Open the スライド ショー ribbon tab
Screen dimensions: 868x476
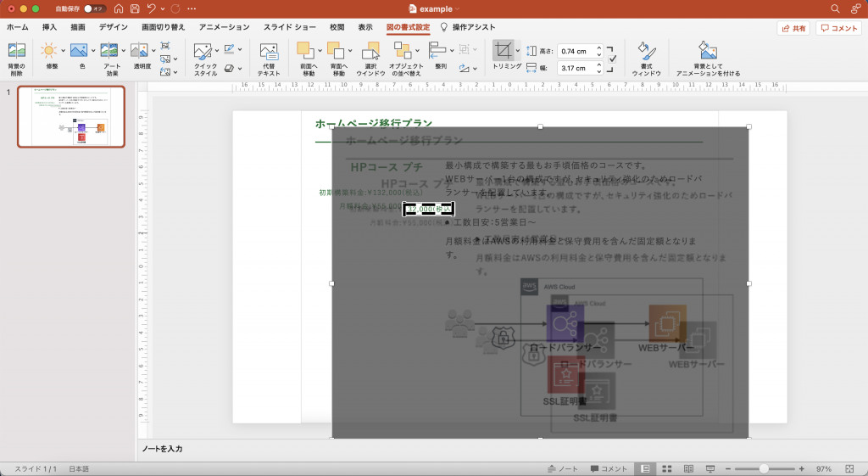[290, 27]
